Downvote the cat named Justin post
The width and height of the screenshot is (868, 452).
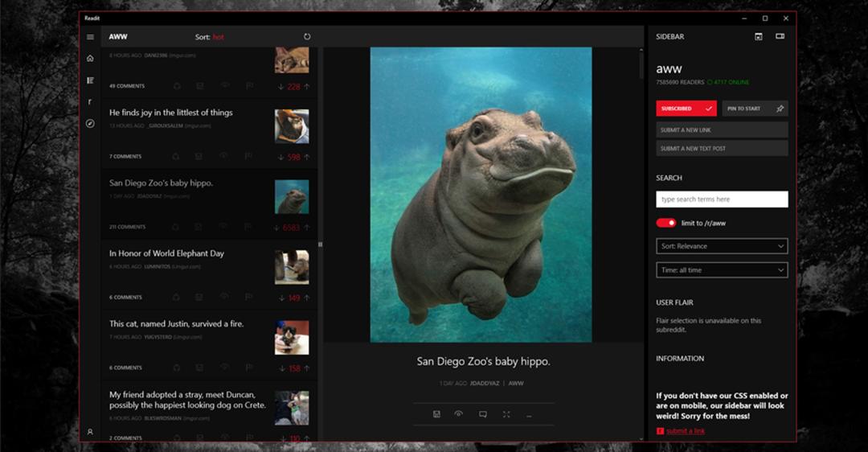point(282,368)
